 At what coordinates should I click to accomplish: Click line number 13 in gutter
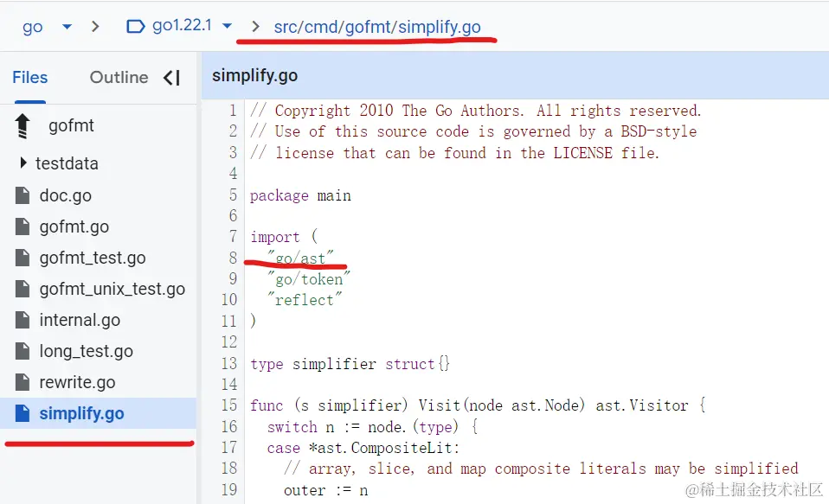point(229,364)
